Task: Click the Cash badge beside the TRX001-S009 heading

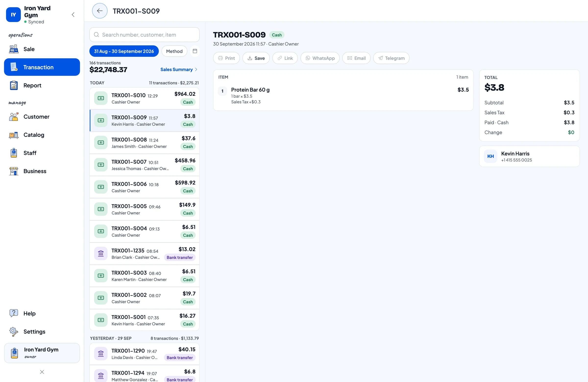Action: pos(276,35)
